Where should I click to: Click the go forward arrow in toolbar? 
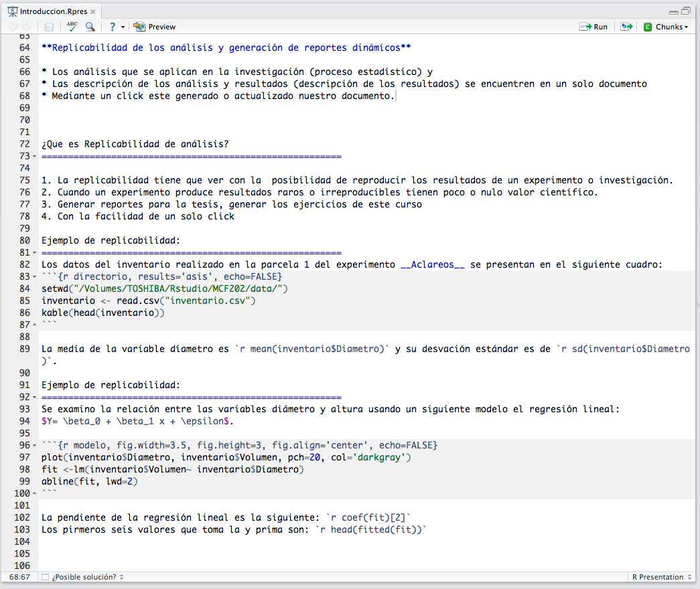[26, 27]
